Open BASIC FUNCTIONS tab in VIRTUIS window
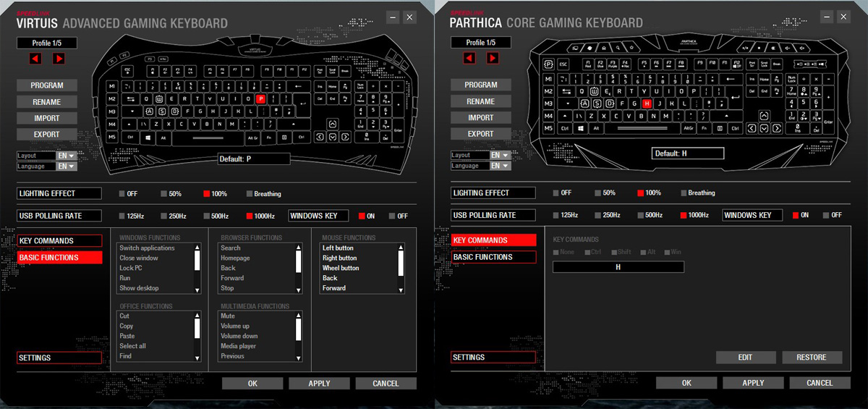This screenshot has height=409, width=868. tap(59, 258)
